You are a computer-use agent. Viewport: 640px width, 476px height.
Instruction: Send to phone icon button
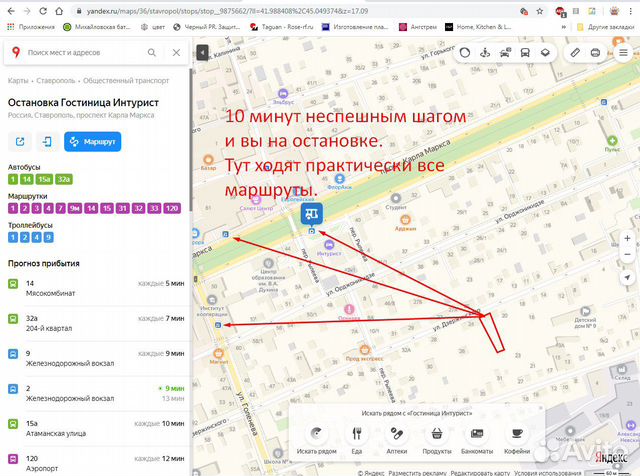click(x=47, y=142)
